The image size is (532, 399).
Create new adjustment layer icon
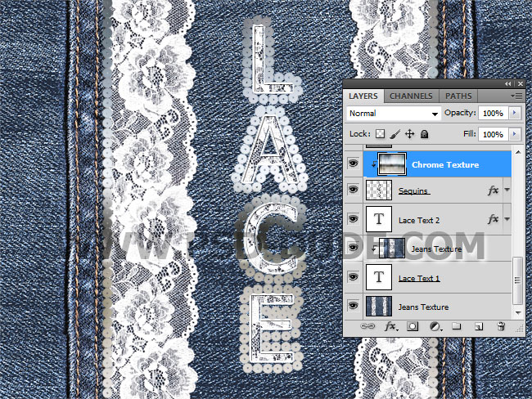pyautogui.click(x=435, y=326)
